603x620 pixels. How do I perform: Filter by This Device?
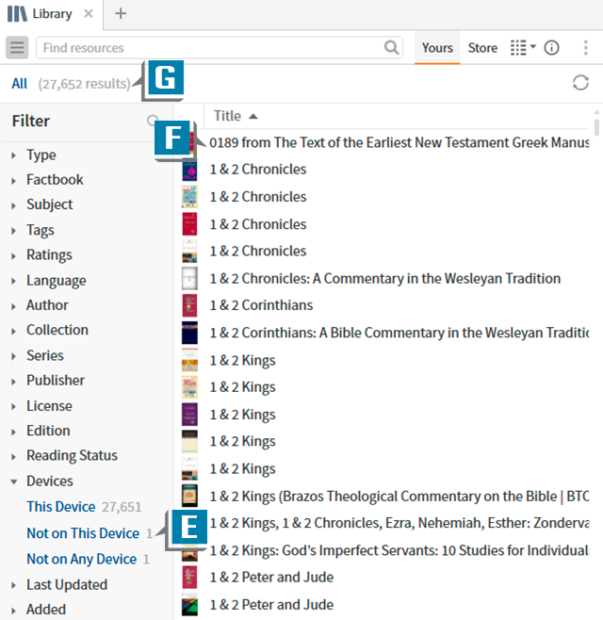coord(61,507)
